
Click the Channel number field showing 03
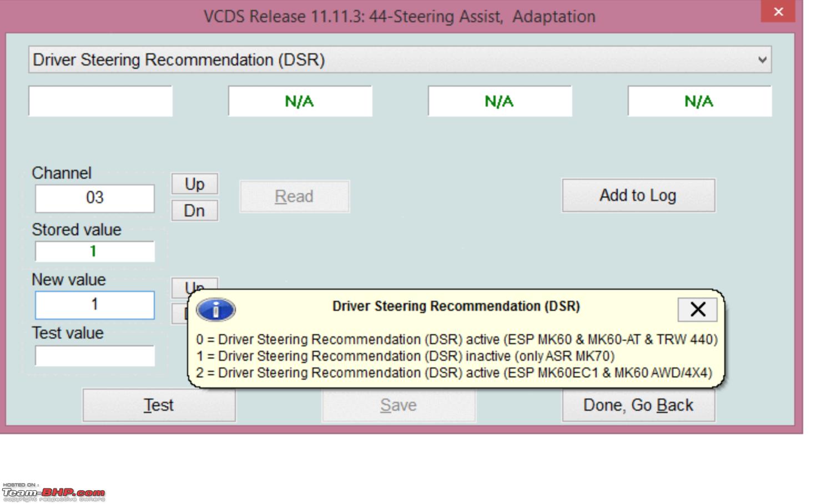pos(95,198)
